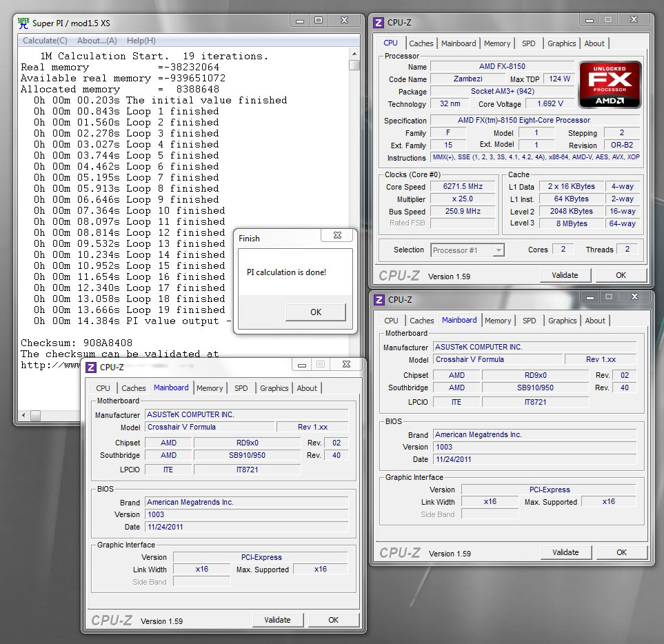Close the Finish dialog with its X button
This screenshot has height=644, width=664.
(337, 235)
